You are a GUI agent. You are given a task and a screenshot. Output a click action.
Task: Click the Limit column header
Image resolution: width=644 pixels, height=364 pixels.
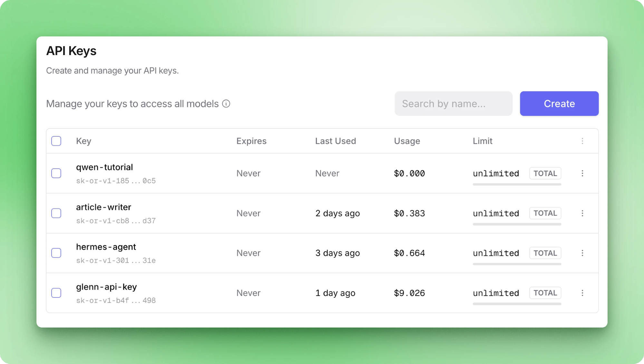(x=483, y=141)
